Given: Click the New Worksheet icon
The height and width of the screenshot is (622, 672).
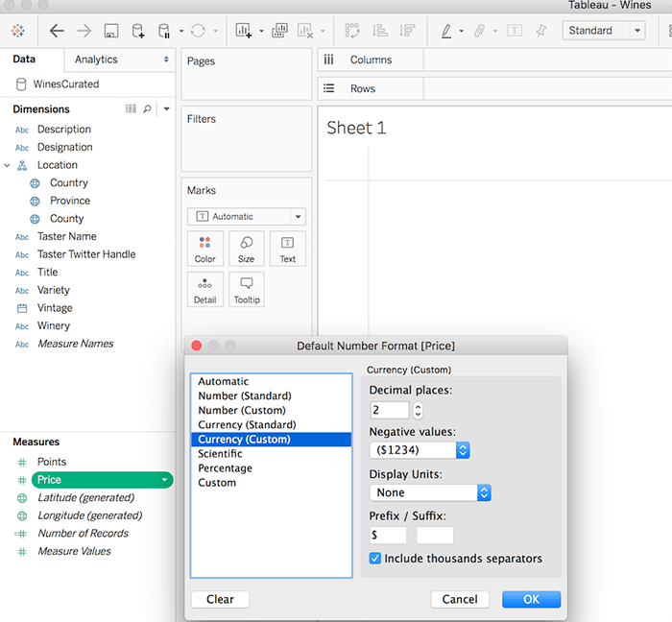Looking at the screenshot, I should [243, 31].
